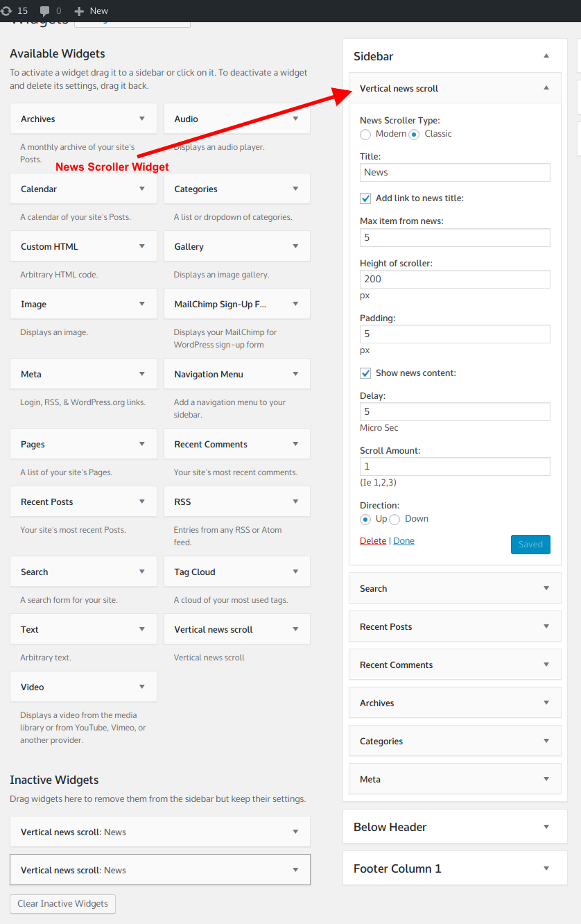
Task: Click the '(Ie 1,2,3)' hint text
Action: (378, 483)
